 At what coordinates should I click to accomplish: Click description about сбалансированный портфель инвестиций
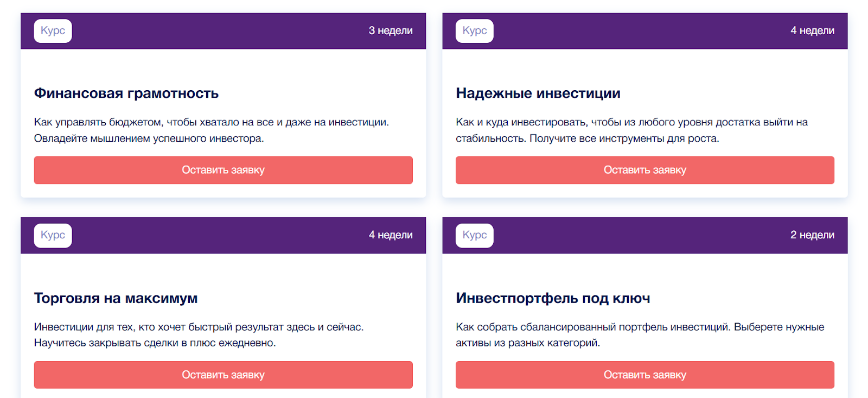[x=640, y=334]
